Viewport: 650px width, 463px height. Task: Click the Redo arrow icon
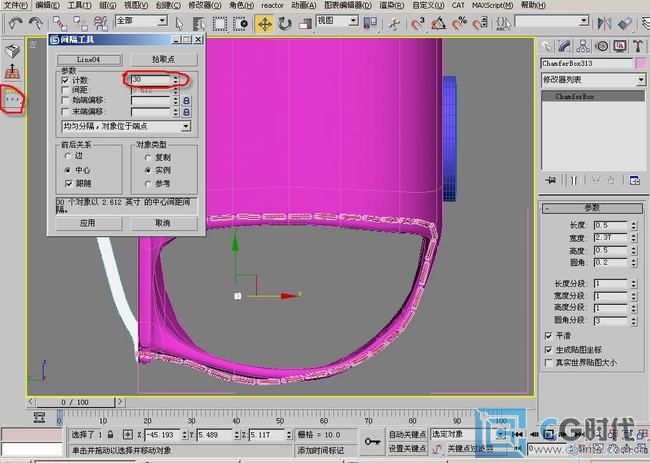[x=36, y=23]
